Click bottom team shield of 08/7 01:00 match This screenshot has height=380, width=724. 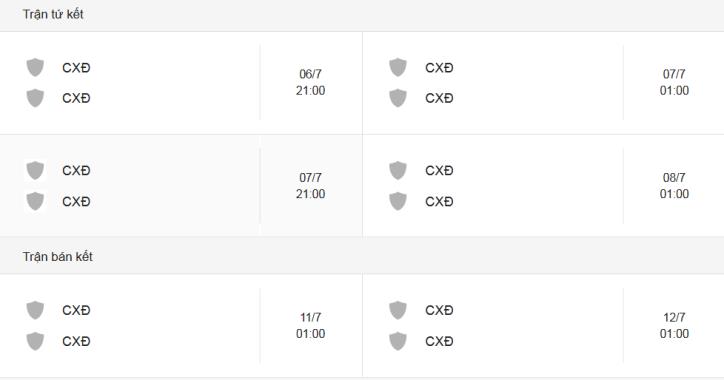click(398, 201)
